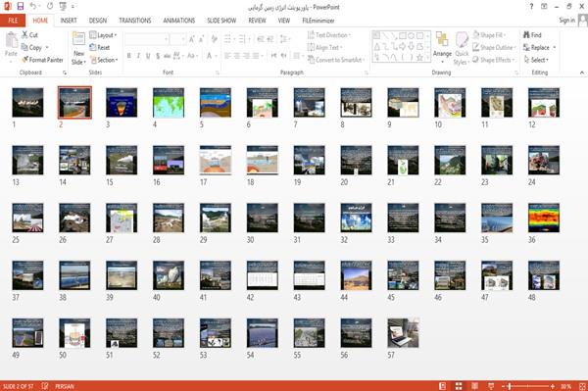This screenshot has height=391, width=588.
Task: Click the align left paragraph icon
Action: 227,56
